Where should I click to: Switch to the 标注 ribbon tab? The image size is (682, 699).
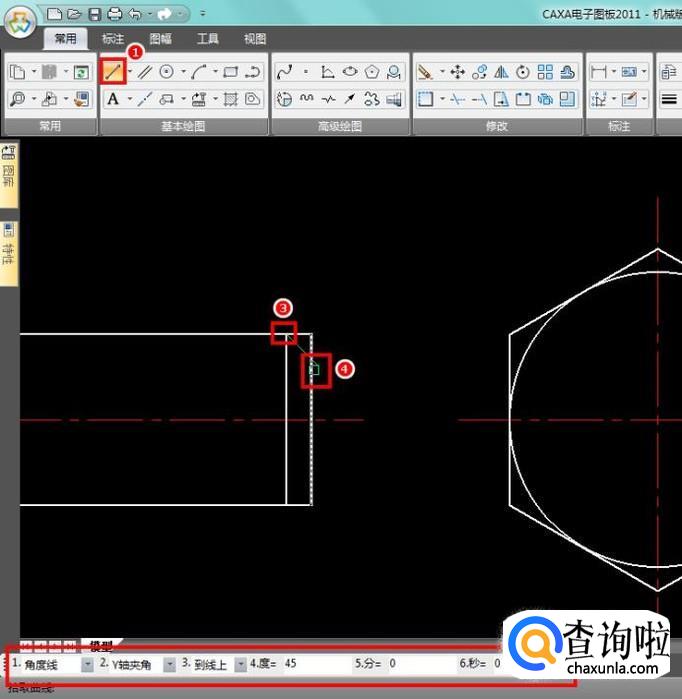coord(113,39)
